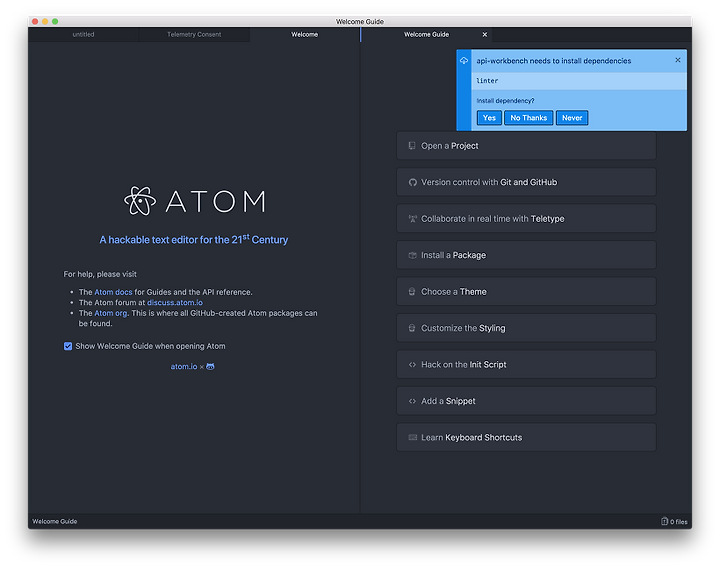Expand the Add a Snippet section
This screenshot has width=720, height=569.
526,401
